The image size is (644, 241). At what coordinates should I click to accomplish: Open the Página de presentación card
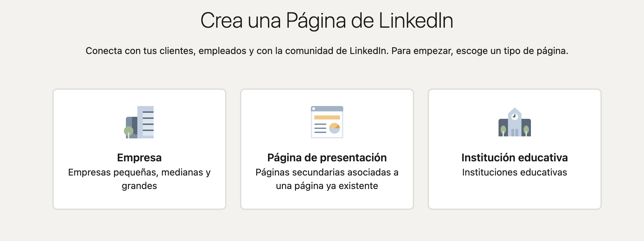pyautogui.click(x=327, y=149)
